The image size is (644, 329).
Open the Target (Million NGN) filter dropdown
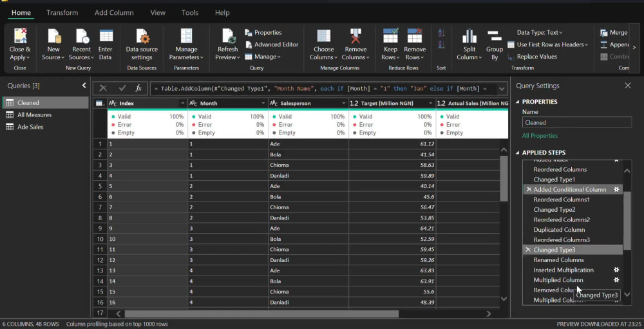point(431,104)
